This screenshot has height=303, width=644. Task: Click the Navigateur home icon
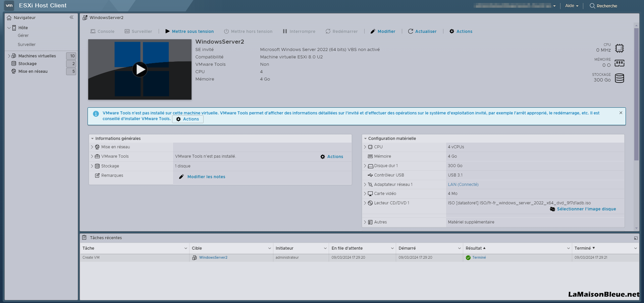pos(9,18)
